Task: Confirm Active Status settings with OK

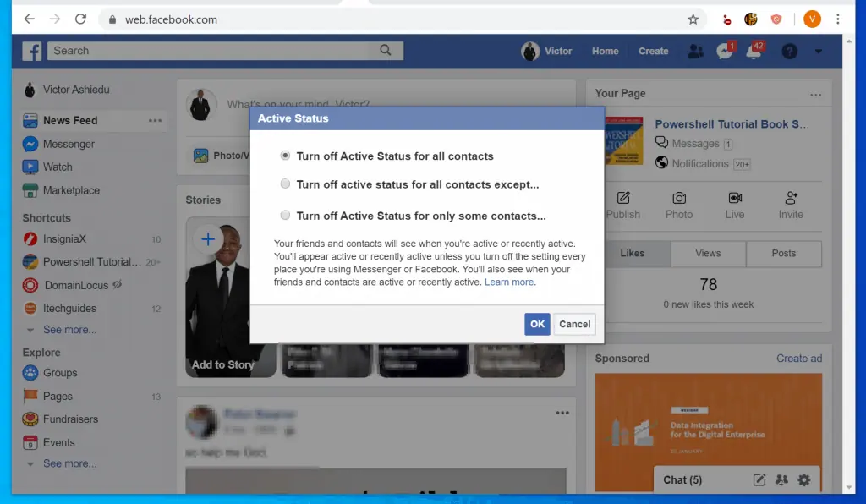Action: point(536,324)
